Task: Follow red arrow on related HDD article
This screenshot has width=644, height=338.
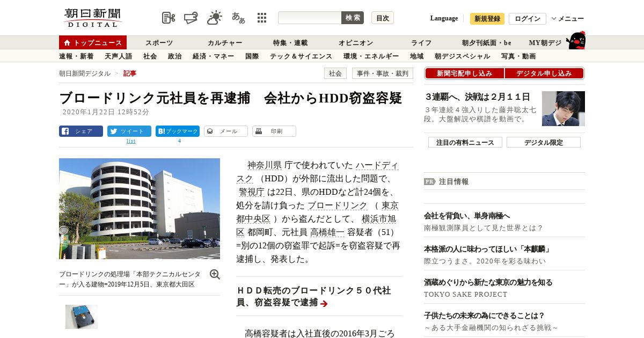Action: (324, 304)
